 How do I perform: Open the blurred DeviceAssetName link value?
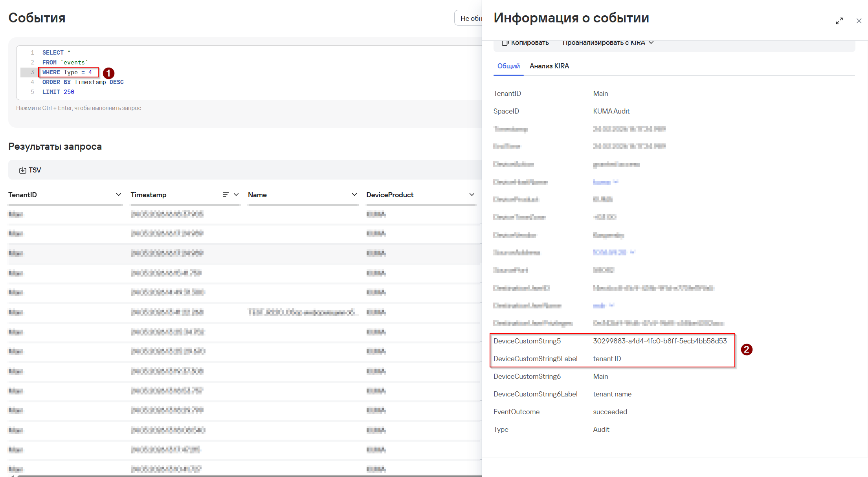(x=602, y=182)
